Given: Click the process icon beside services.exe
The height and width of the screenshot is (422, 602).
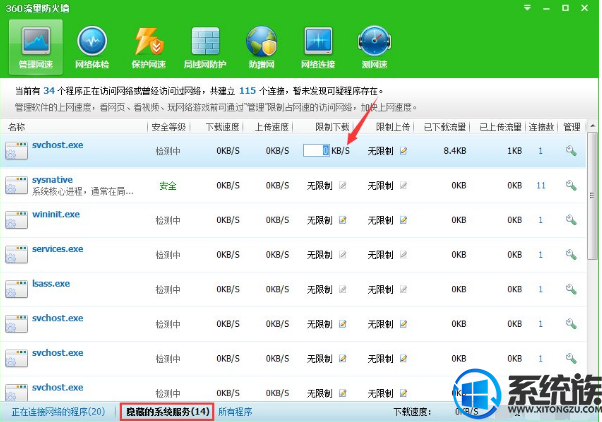Looking at the screenshot, I should (x=17, y=255).
